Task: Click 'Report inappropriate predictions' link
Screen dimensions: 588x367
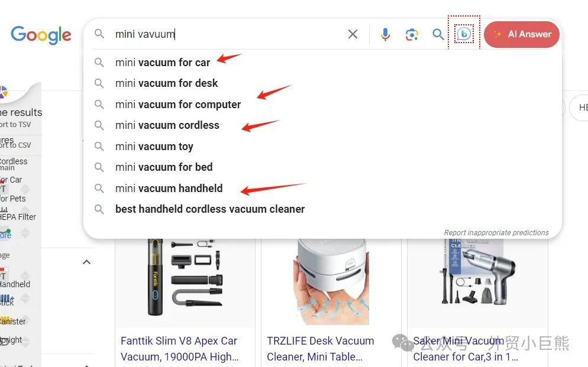Action: [x=496, y=233]
